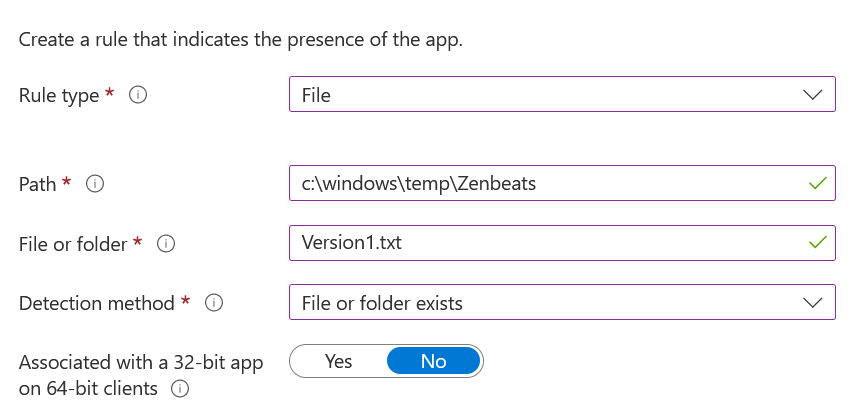Open the dropdown showing File
The width and height of the screenshot is (851, 419).
pyautogui.click(x=560, y=96)
